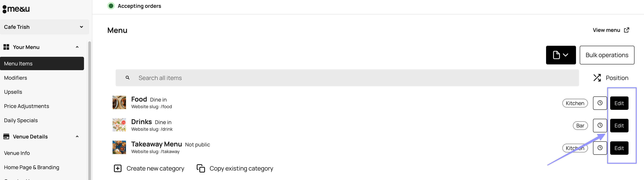Select Price Adjustments in the sidebar
Viewport: 644px width, 180px height.
pos(27,106)
